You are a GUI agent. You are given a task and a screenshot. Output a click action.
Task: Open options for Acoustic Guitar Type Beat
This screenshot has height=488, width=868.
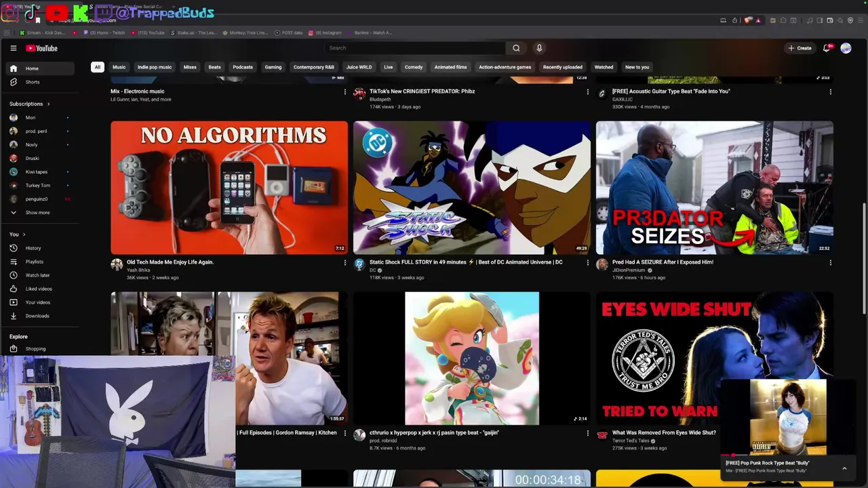[x=830, y=91]
